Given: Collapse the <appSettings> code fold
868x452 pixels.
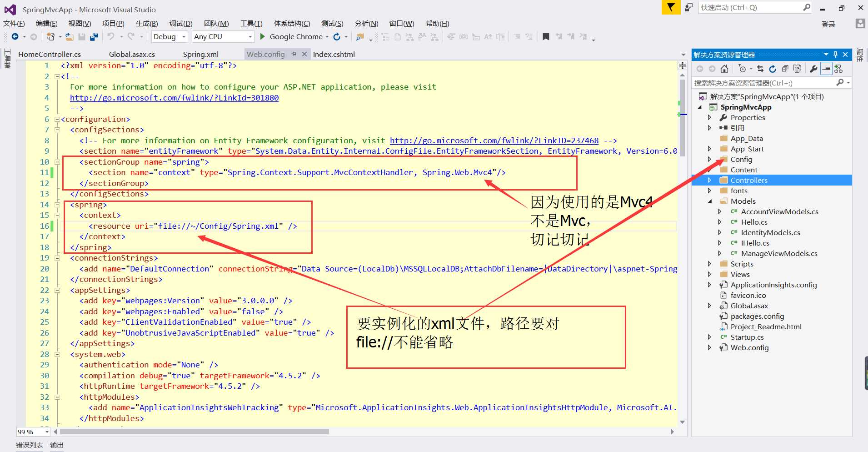Looking at the screenshot, I should point(57,290).
